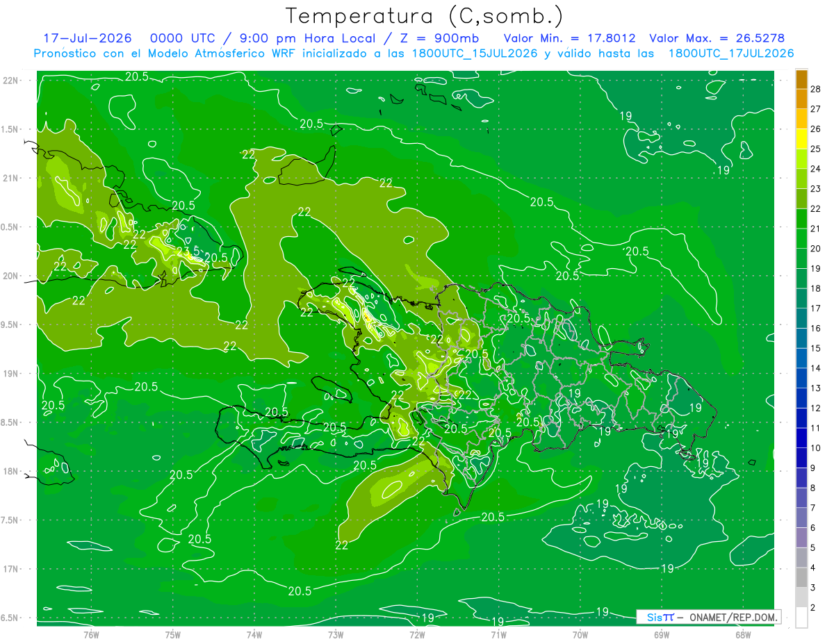834x644 pixels.
Task: Click the purple colorbar swatch between 6 and 7
Action: pyautogui.click(x=801, y=518)
